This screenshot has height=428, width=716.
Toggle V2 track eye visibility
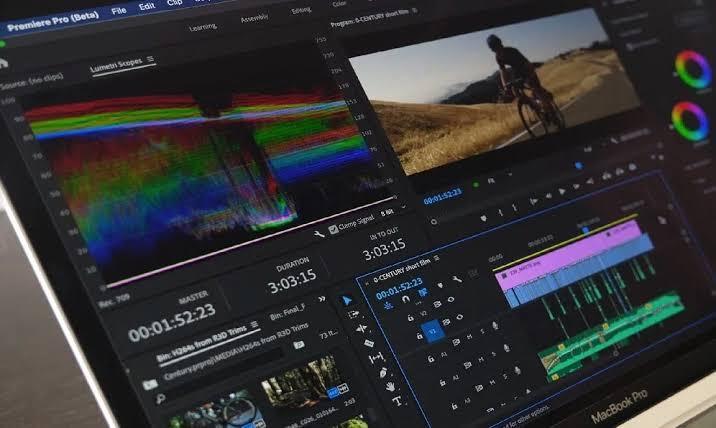pos(451,299)
